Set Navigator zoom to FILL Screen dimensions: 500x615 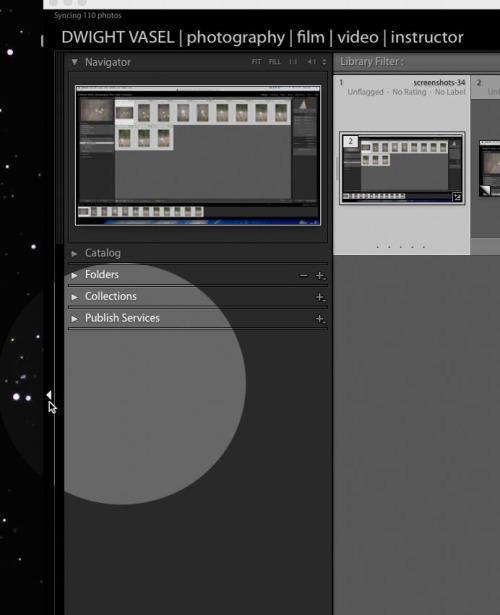point(275,62)
